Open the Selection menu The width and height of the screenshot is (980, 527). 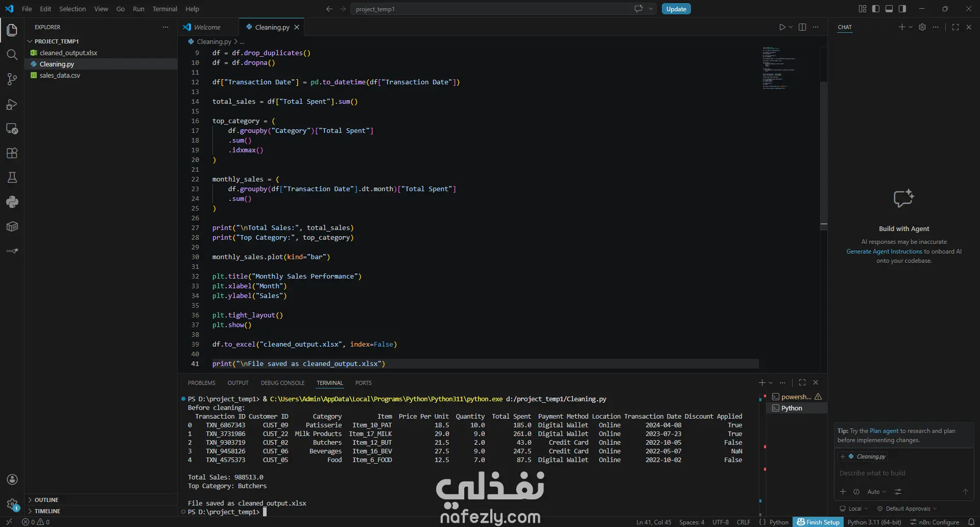click(73, 9)
